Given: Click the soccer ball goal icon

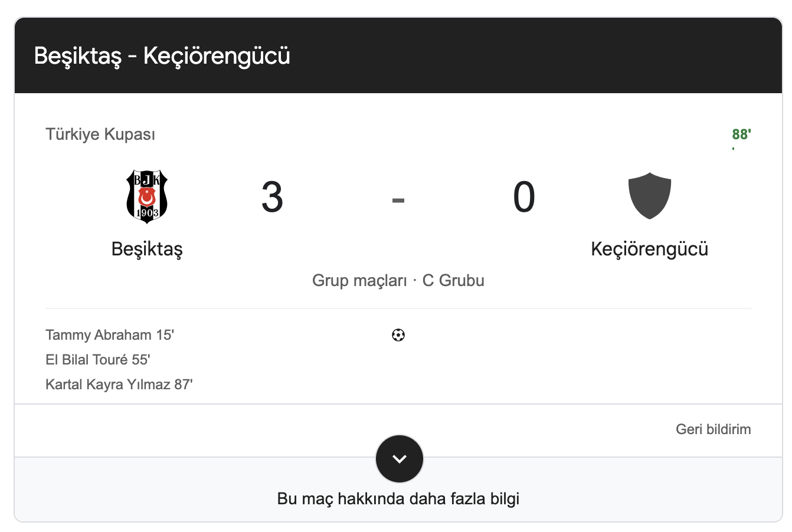Looking at the screenshot, I should click(x=398, y=336).
